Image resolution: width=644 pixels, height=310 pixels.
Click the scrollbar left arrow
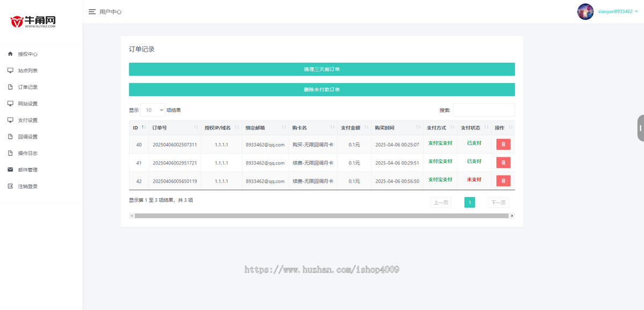click(x=131, y=215)
